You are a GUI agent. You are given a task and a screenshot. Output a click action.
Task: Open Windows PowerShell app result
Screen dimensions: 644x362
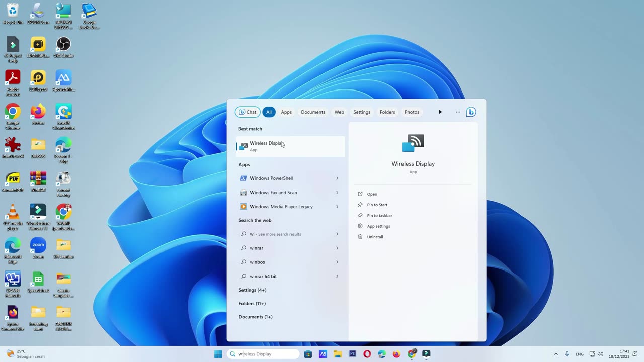point(290,178)
